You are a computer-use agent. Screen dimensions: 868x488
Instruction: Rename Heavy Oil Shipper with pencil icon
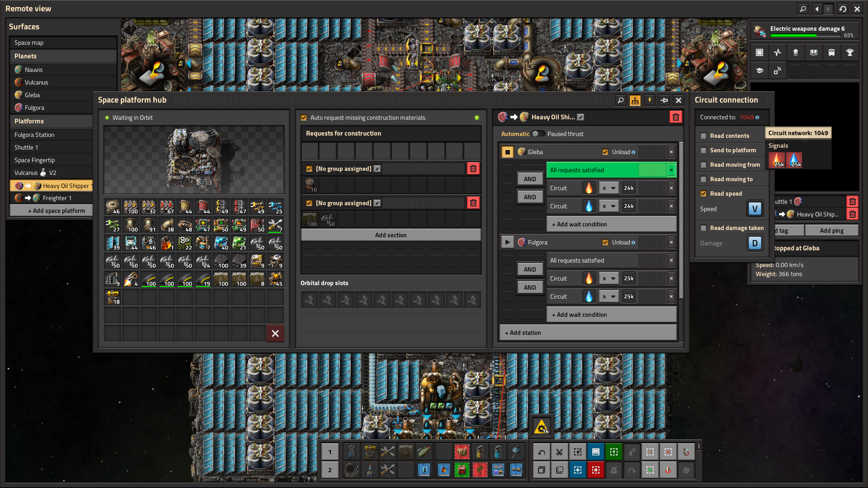[x=581, y=117]
